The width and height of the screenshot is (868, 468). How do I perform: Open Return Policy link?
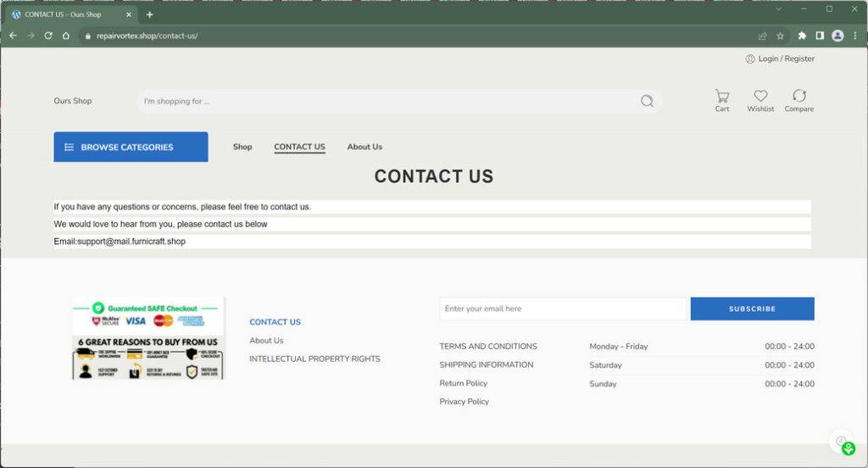click(x=464, y=383)
